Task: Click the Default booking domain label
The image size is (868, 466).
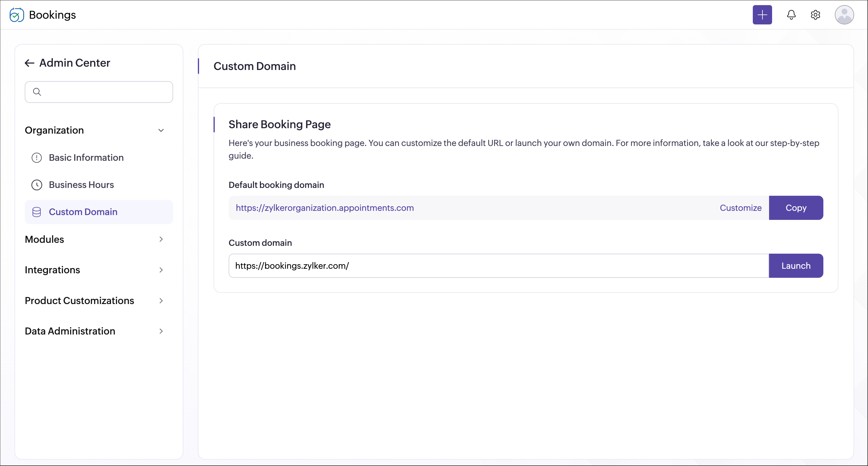Action: click(x=276, y=185)
